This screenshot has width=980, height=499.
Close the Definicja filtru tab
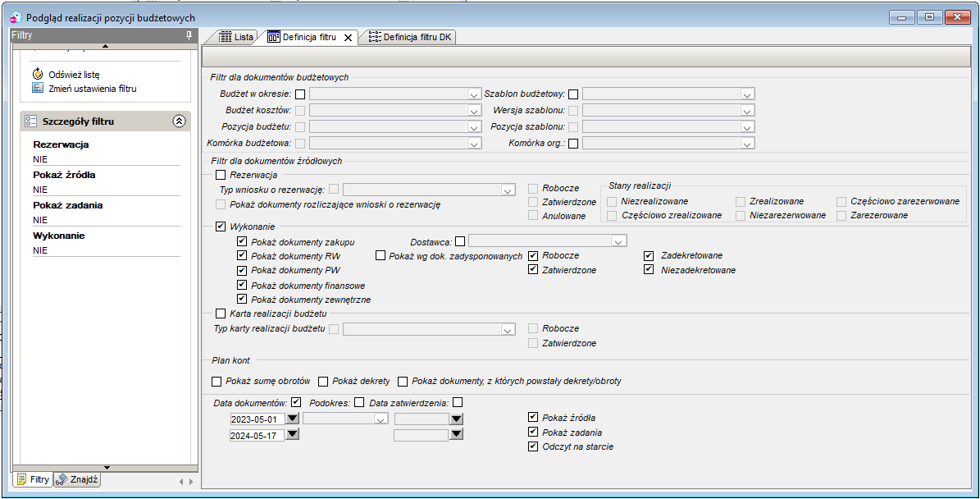[x=348, y=38]
